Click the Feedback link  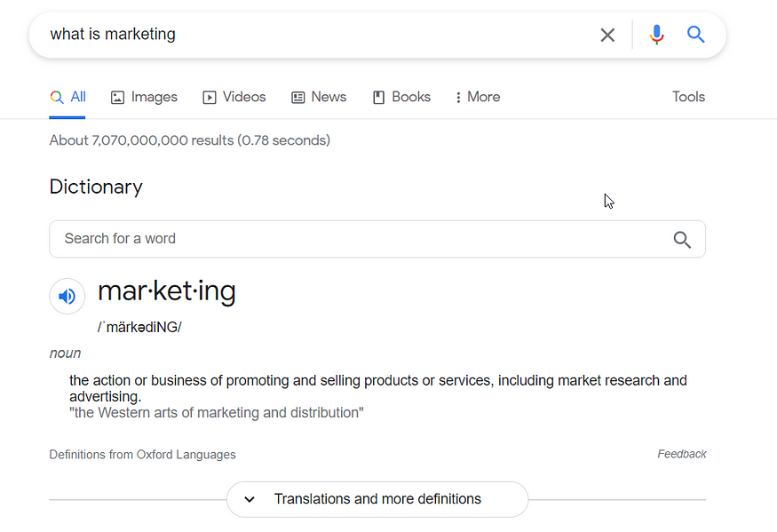point(681,454)
